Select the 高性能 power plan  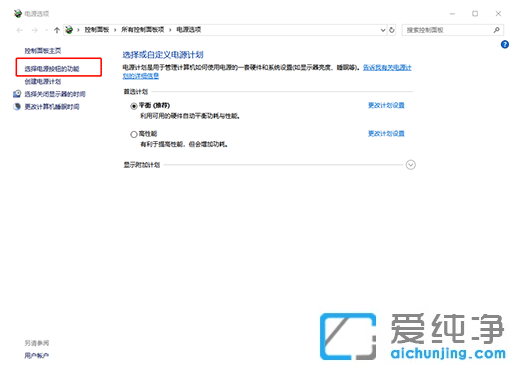tap(134, 134)
